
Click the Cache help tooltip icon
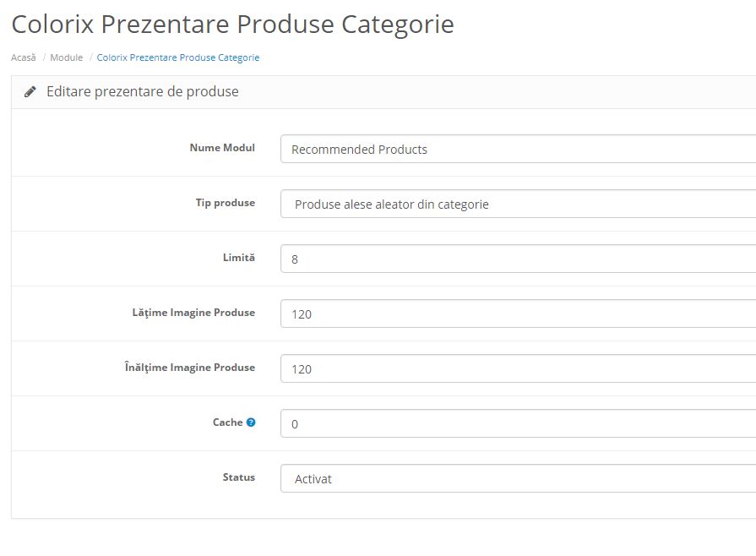(x=250, y=422)
